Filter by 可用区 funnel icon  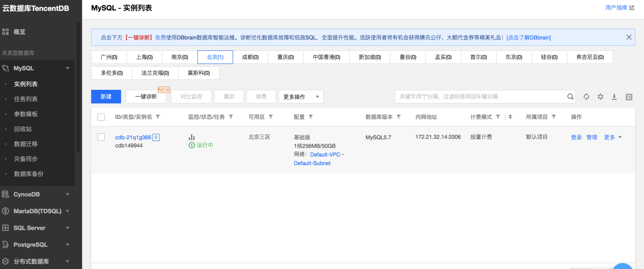[271, 117]
